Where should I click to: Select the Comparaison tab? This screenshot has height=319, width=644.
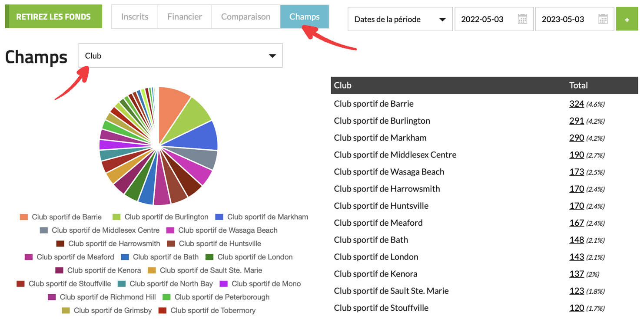(246, 17)
